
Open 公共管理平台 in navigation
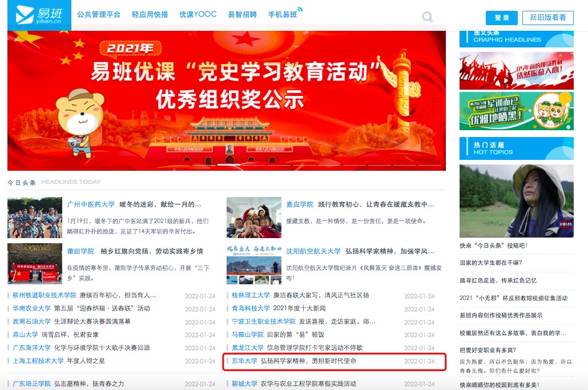[99, 15]
